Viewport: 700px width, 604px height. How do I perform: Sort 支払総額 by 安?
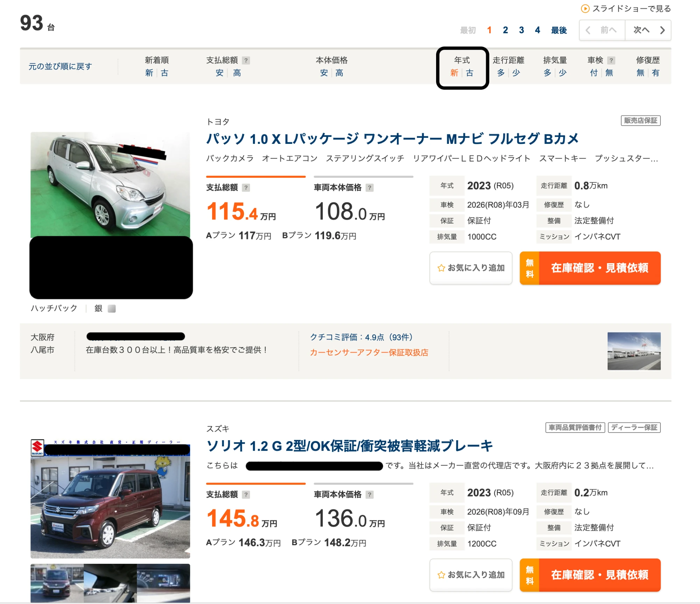219,73
